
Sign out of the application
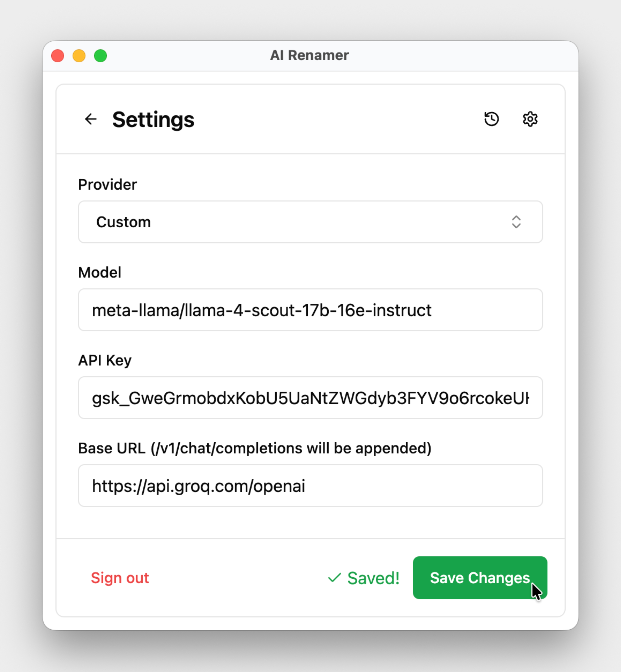(x=120, y=578)
